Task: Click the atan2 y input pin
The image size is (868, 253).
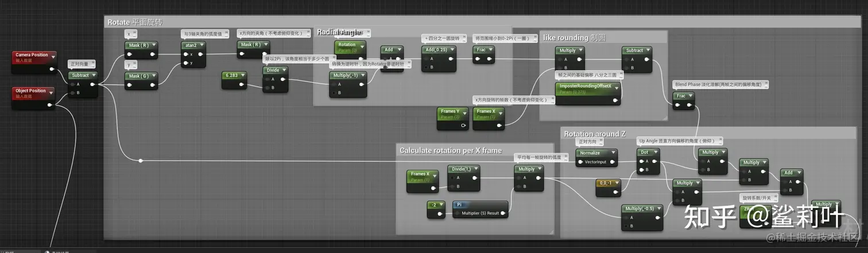Action: point(185,63)
